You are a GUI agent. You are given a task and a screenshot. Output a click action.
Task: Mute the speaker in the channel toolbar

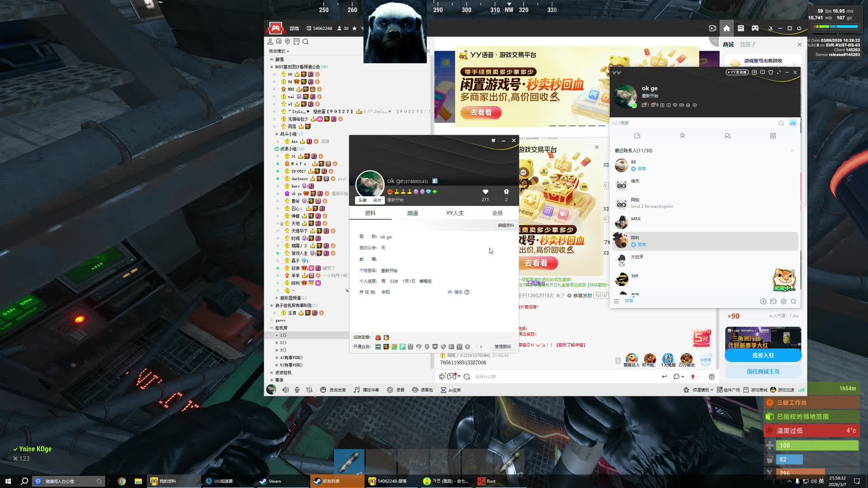click(286, 390)
